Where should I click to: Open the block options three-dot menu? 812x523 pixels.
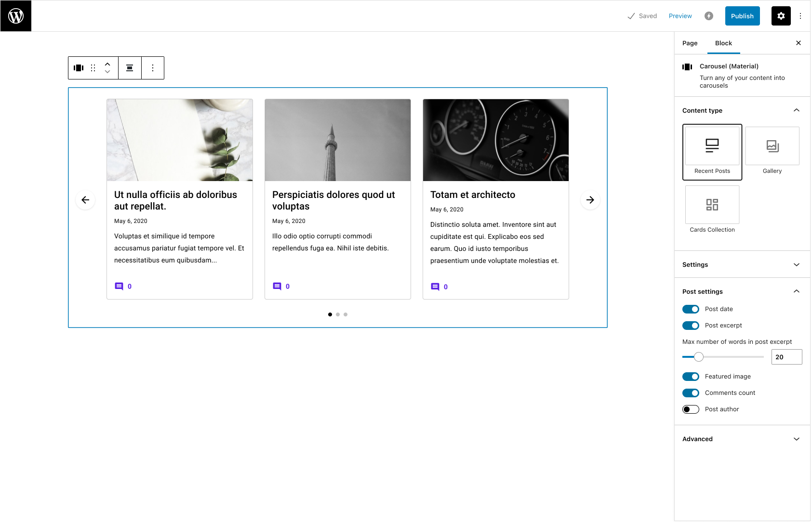[153, 67]
